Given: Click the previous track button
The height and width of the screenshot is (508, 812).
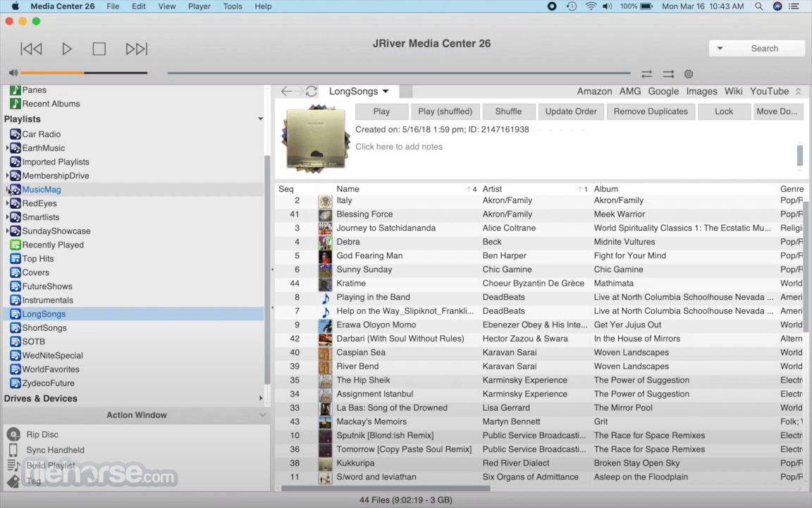Looking at the screenshot, I should (x=31, y=49).
